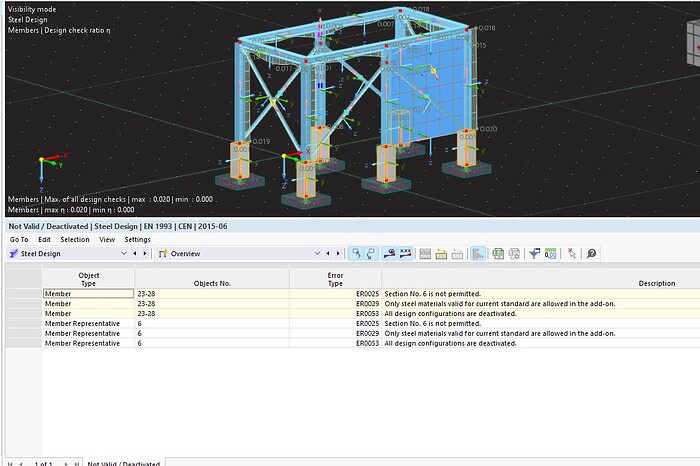Click the Objects No. column header

[212, 279]
